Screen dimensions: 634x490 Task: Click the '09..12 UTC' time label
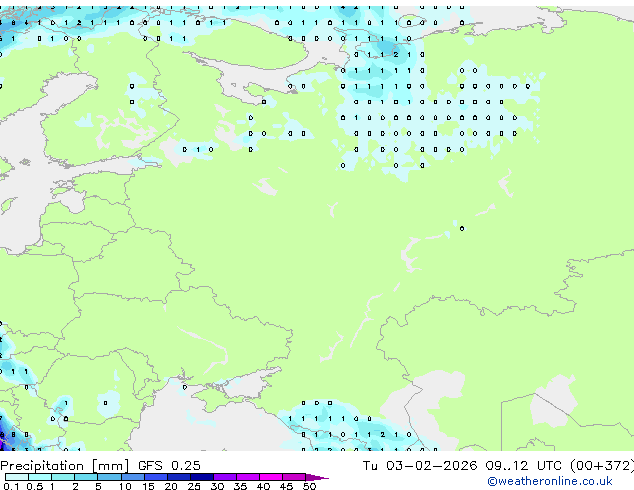tap(524, 466)
